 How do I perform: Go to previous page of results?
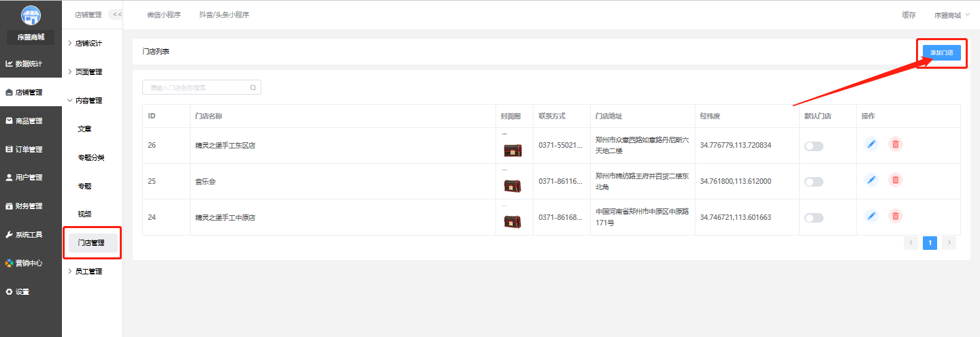point(911,243)
